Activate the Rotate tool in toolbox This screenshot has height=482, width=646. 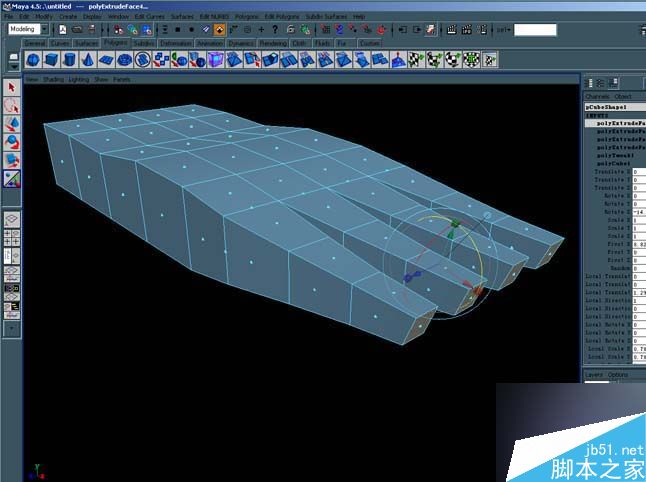click(x=12, y=142)
